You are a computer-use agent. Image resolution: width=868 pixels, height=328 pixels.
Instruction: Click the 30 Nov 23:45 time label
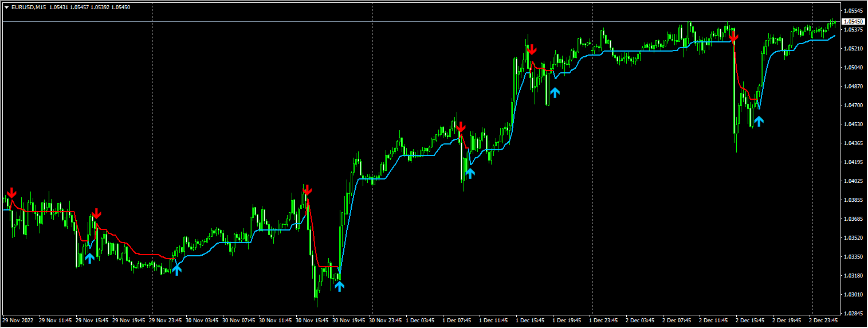pos(386,321)
